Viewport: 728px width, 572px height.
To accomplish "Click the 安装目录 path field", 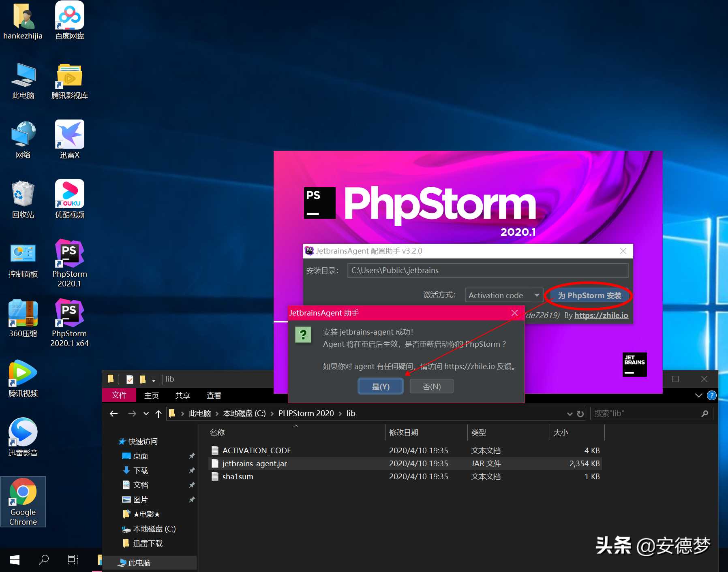I will (488, 270).
